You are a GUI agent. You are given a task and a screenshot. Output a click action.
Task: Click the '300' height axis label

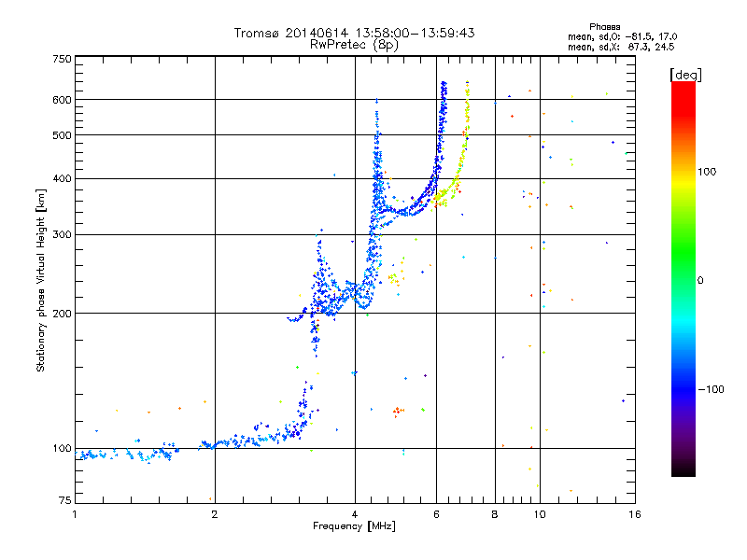click(x=63, y=234)
